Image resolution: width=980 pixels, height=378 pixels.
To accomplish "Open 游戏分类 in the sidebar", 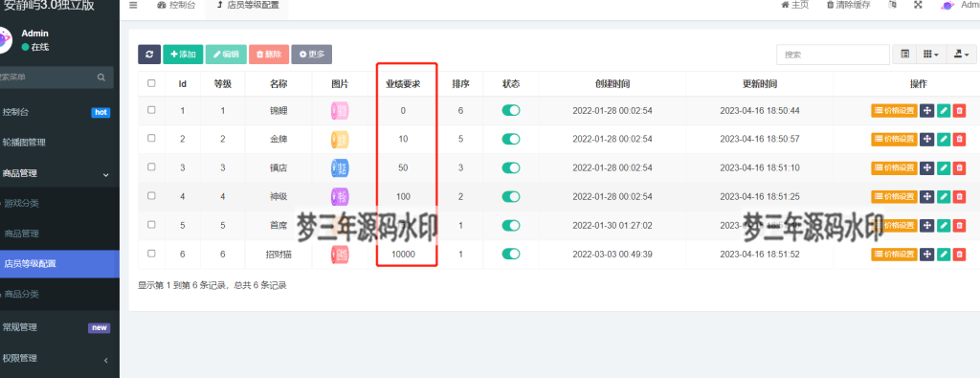I will (x=59, y=203).
